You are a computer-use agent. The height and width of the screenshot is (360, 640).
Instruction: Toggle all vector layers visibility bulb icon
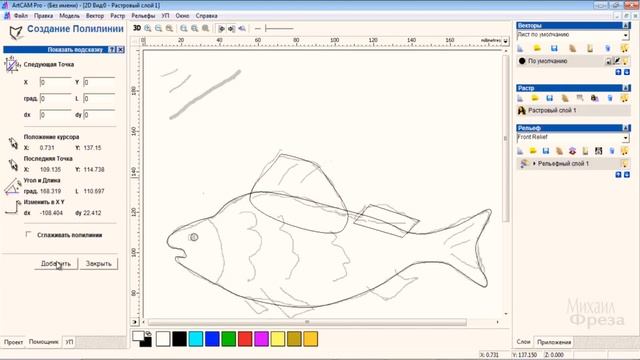(x=624, y=48)
